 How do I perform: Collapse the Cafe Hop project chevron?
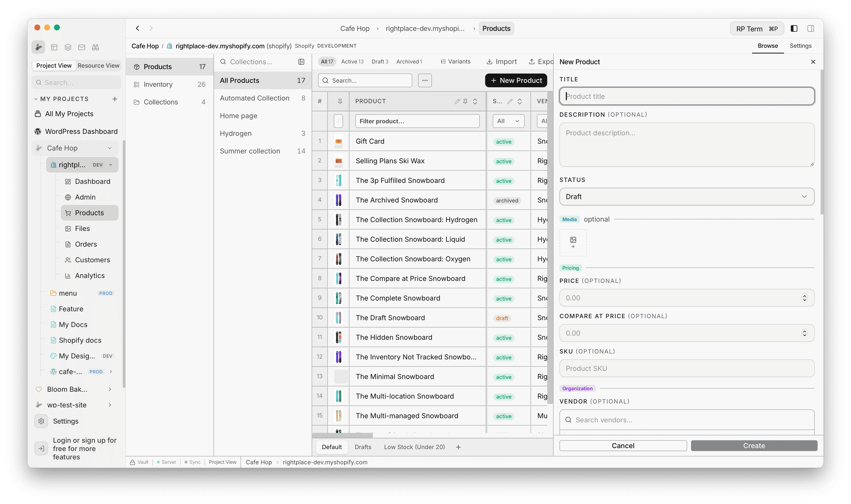pos(109,148)
